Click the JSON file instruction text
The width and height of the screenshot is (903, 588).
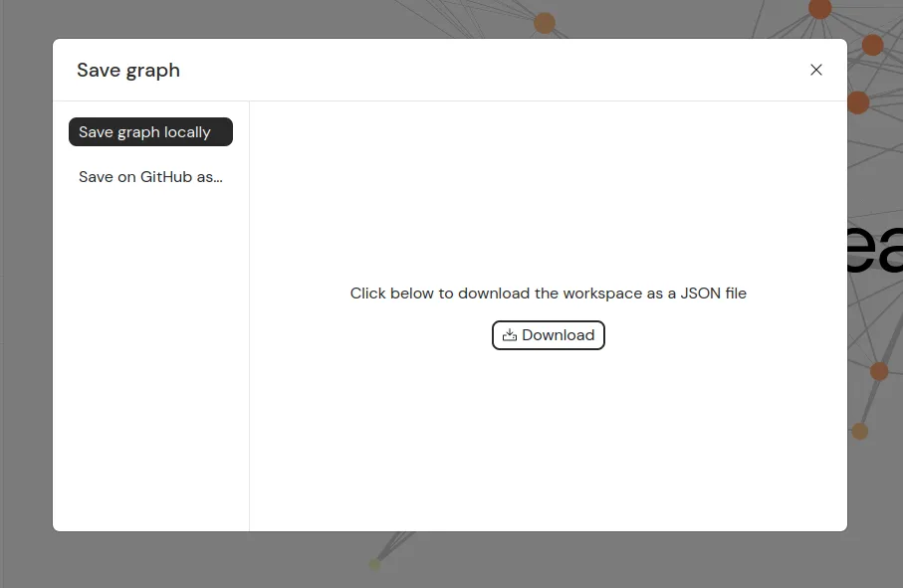click(x=548, y=294)
